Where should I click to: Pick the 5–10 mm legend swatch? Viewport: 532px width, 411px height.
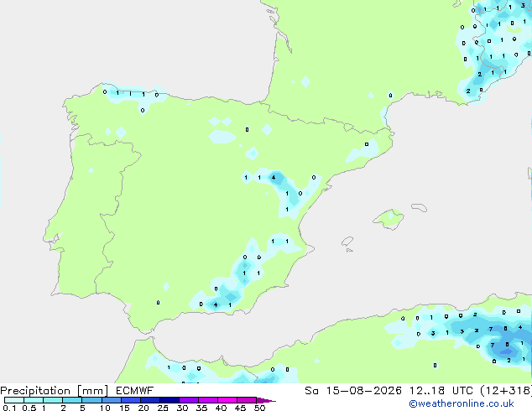tap(91, 400)
